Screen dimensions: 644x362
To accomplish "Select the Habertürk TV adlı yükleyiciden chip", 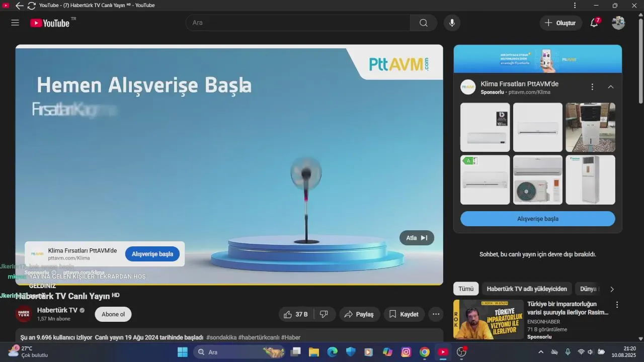I will click(527, 289).
